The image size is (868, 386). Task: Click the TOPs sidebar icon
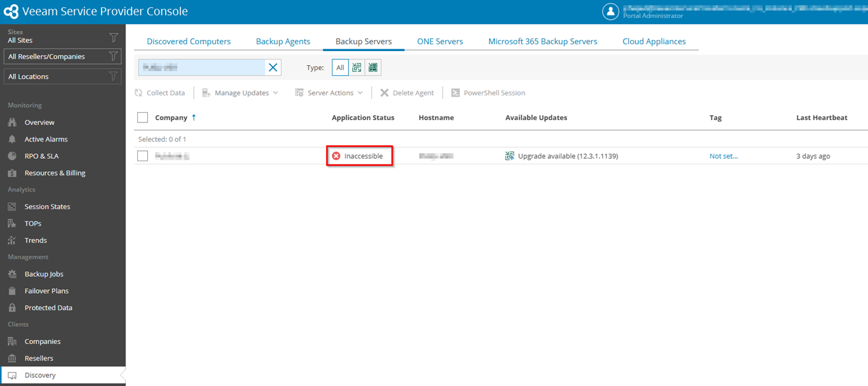12,223
